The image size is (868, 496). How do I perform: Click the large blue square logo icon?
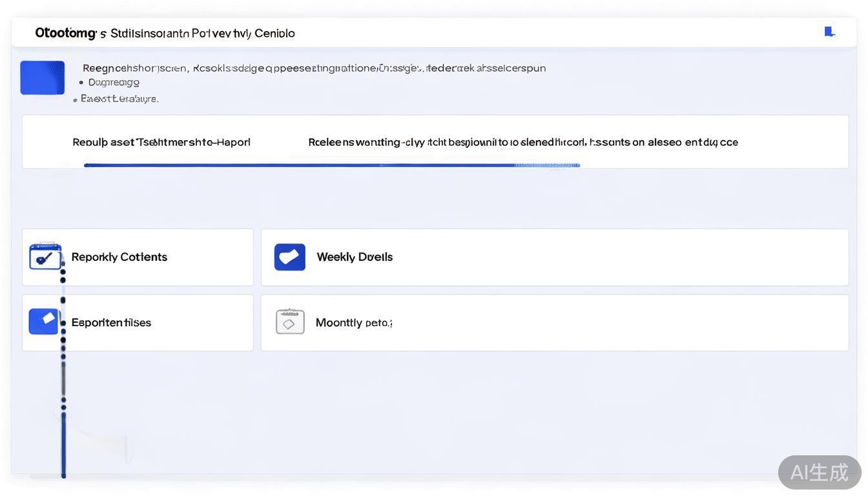coord(43,77)
